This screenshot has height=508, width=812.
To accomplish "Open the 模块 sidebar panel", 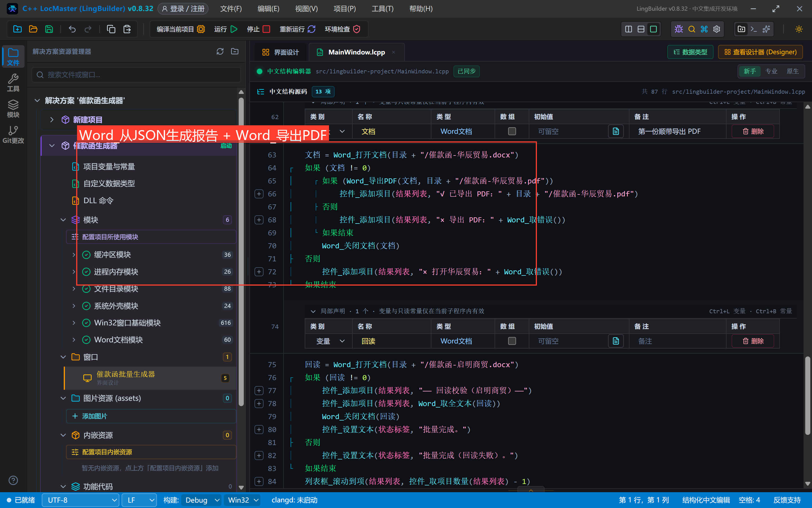I will point(13,109).
